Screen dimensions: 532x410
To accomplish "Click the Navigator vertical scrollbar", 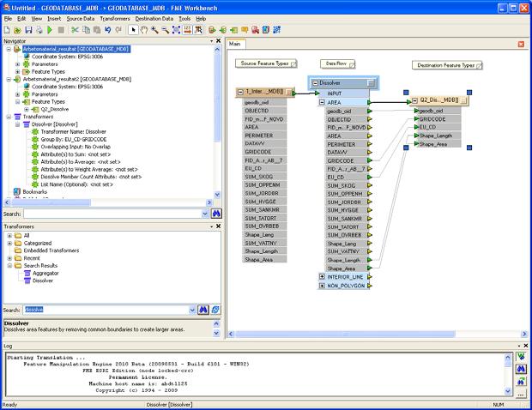I will [x=217, y=97].
